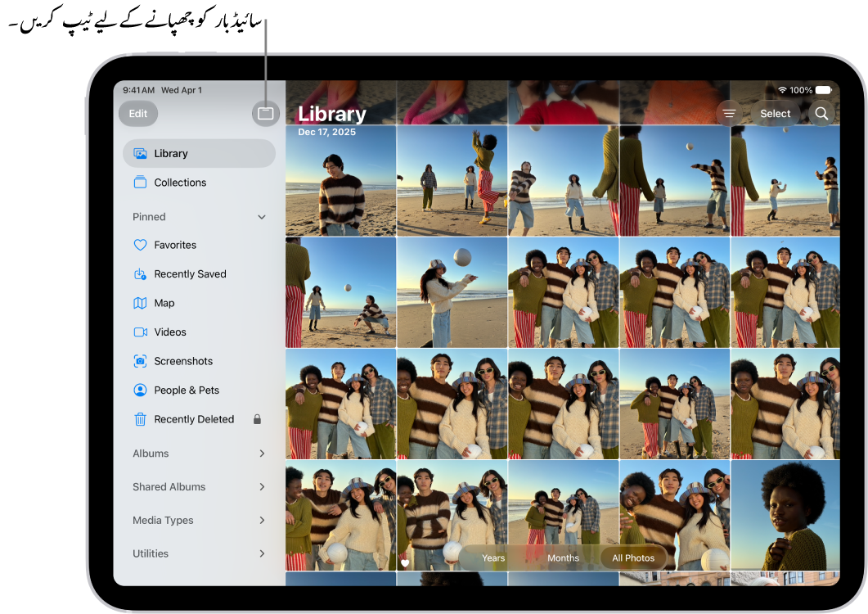Screen dimensions: 868x614
Task: Open photo of woman tossing volleyball
Action: pyautogui.click(x=452, y=292)
